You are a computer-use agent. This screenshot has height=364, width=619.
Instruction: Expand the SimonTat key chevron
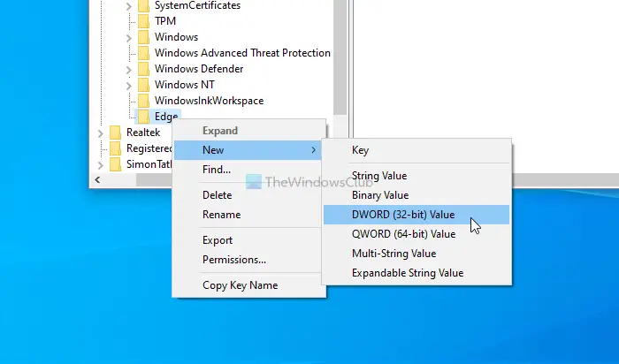100,165
